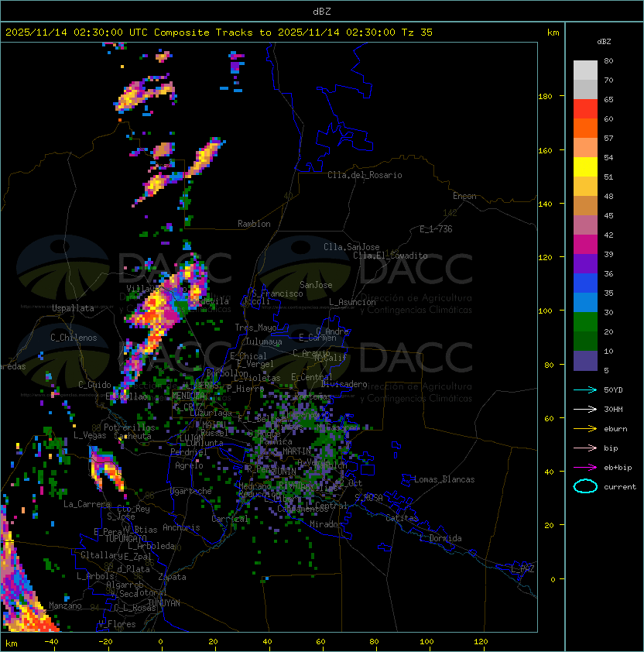
Task: Pick the magenta 42 dBZ color swatch
Action: point(585,245)
